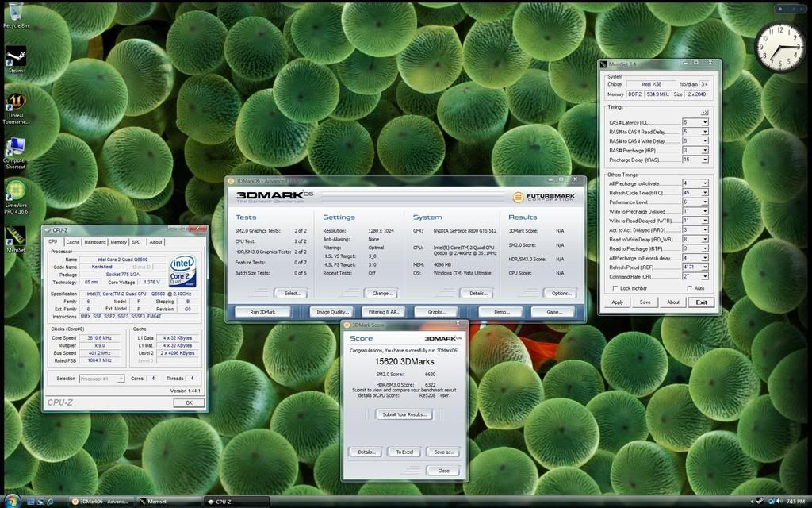Click the Windows Start orb
The width and height of the screenshot is (812, 508).
pos(12,501)
